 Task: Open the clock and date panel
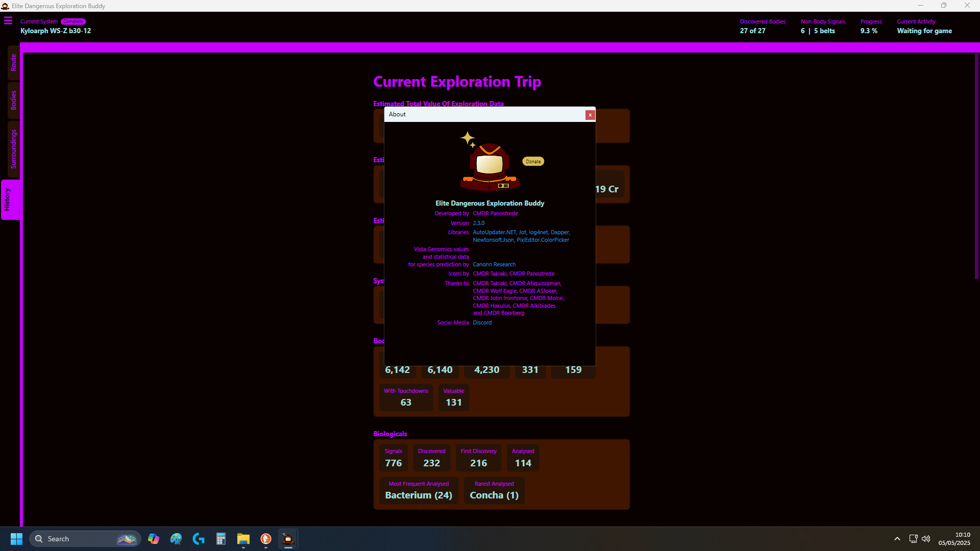(954, 539)
